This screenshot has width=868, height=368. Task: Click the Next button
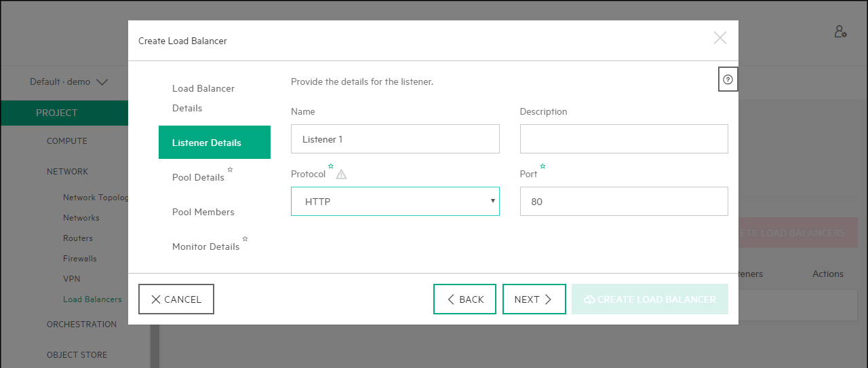[534, 299]
